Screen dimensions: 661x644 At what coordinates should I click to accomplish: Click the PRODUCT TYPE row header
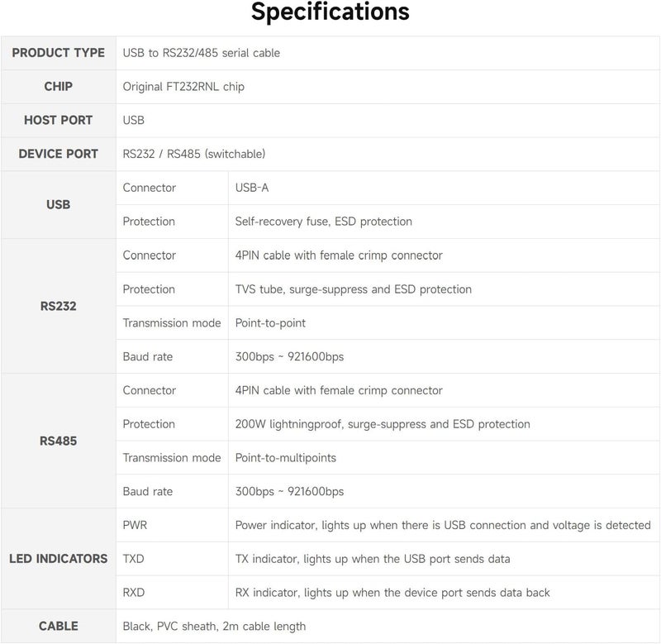[x=58, y=53]
